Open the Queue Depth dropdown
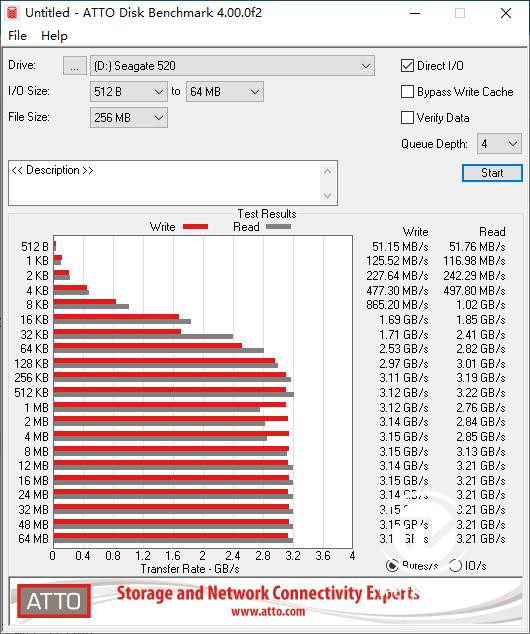Image resolution: width=530 pixels, height=634 pixels. tap(499, 144)
